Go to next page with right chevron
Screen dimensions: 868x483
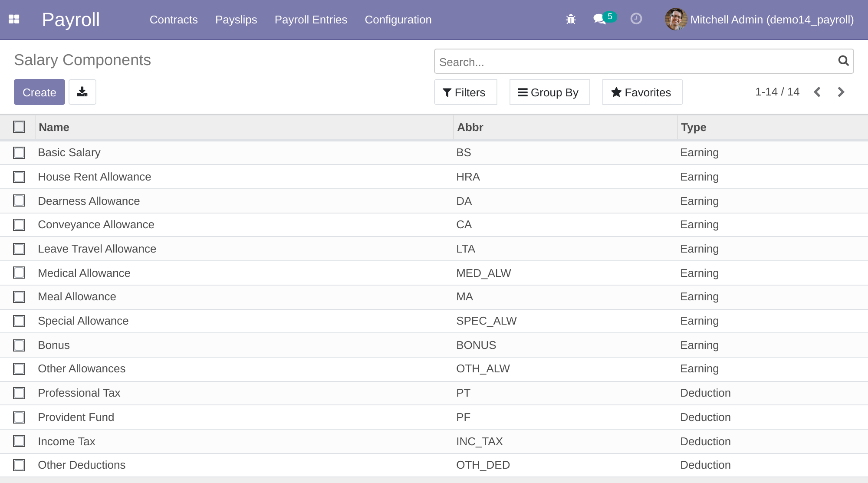click(x=841, y=92)
